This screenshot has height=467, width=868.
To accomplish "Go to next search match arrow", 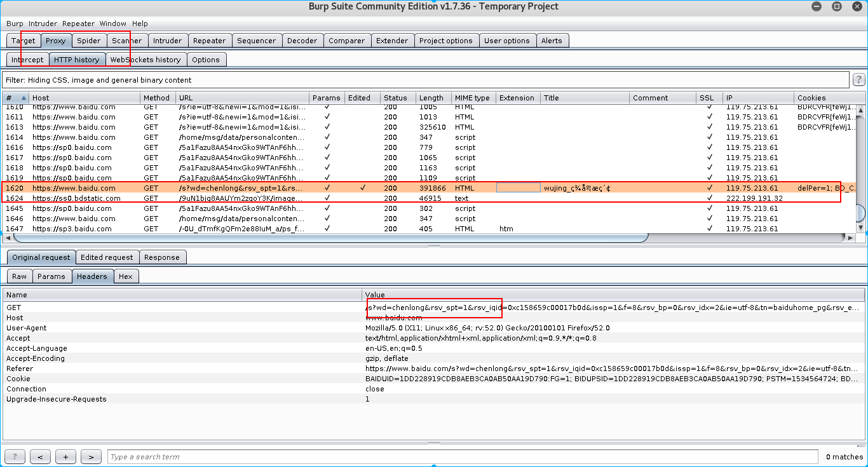I will [91, 457].
